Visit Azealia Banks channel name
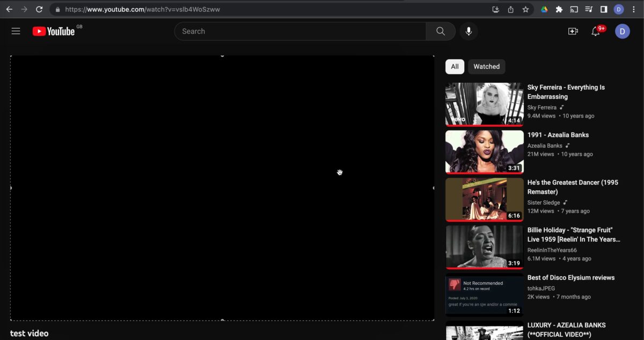 point(545,146)
